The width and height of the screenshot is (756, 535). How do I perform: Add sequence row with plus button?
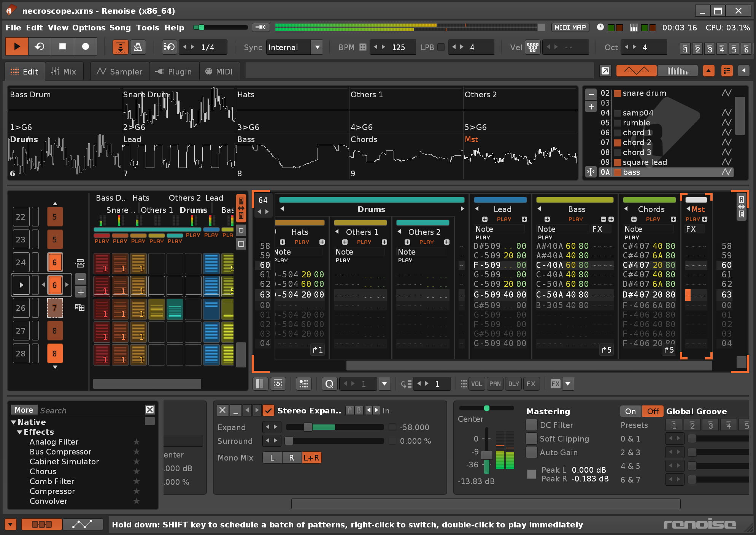click(81, 292)
